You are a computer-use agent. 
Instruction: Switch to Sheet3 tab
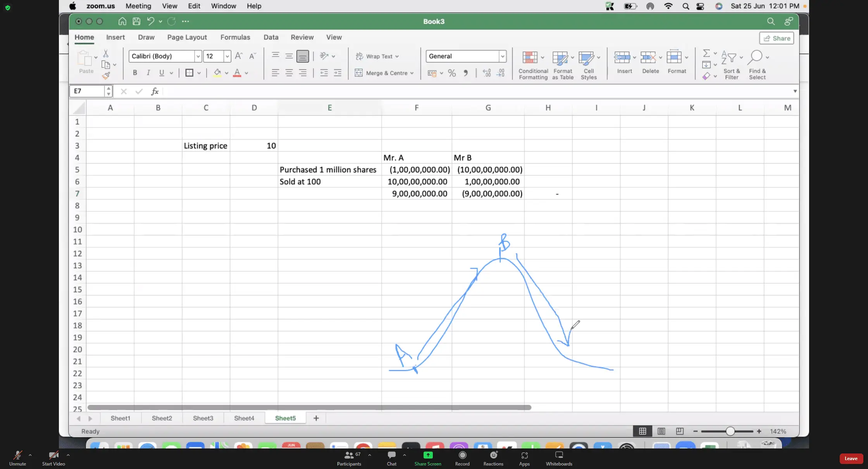click(203, 418)
